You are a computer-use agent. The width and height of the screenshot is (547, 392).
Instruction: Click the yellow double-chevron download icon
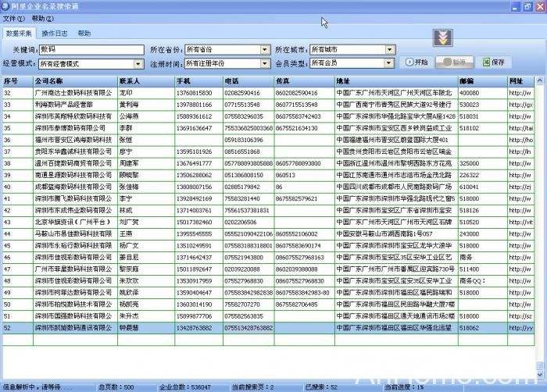point(442,38)
